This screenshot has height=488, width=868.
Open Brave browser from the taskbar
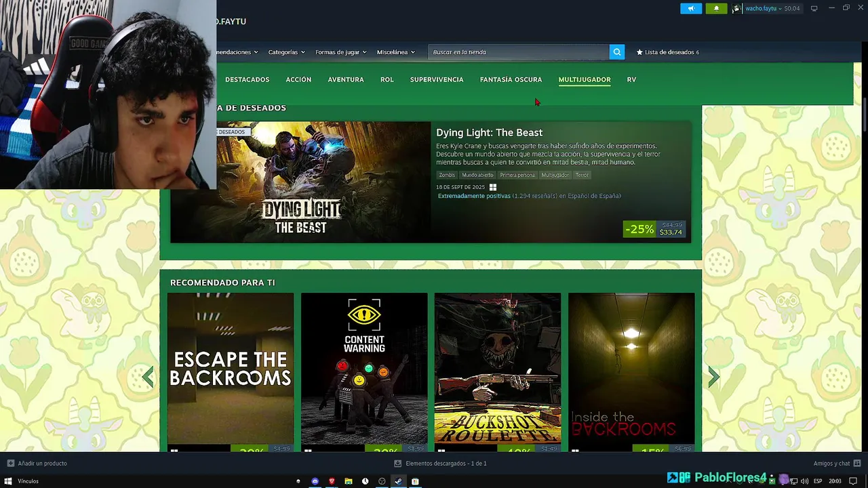tap(332, 481)
